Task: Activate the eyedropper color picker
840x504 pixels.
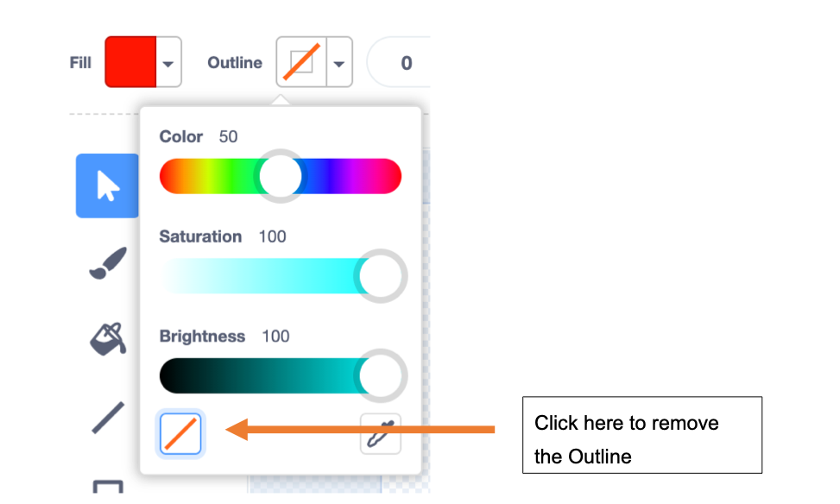Action: point(381,433)
